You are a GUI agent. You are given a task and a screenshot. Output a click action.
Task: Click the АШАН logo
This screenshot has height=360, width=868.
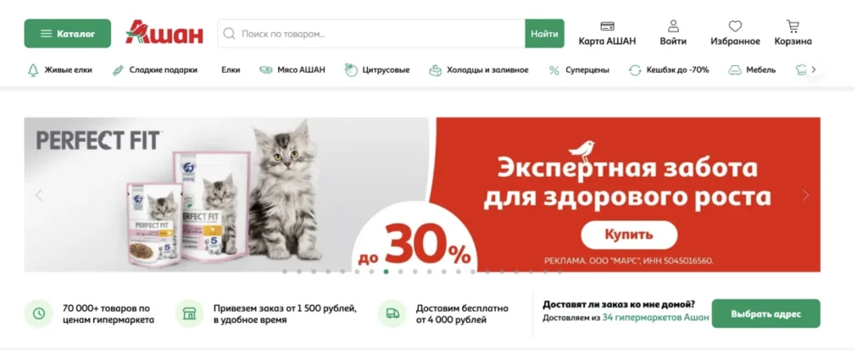(164, 33)
